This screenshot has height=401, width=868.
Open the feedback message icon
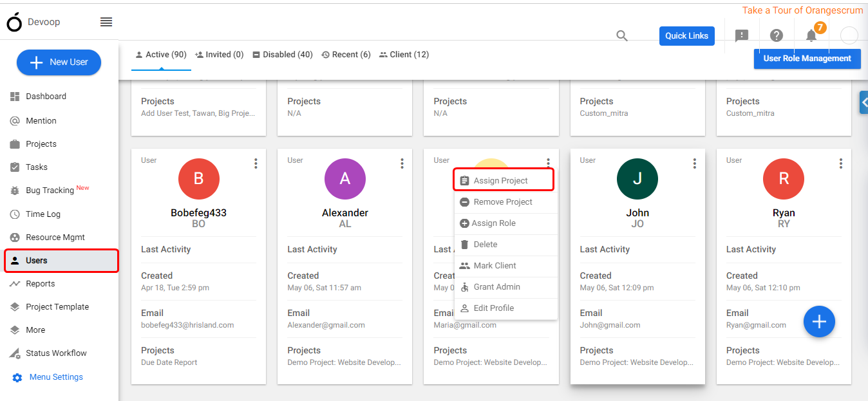coord(742,36)
